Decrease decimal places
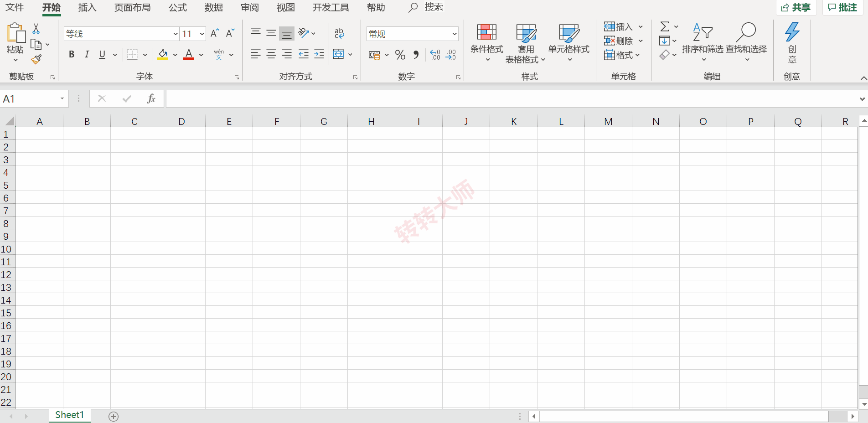 pos(451,55)
